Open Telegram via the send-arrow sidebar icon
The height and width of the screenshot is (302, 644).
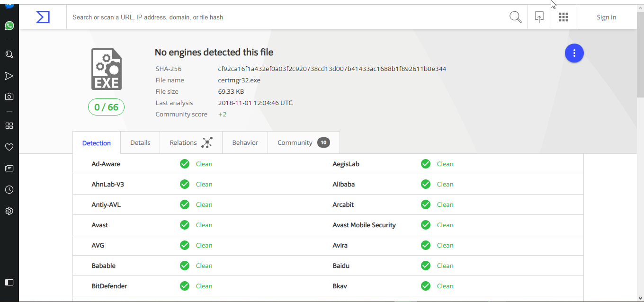(9, 75)
